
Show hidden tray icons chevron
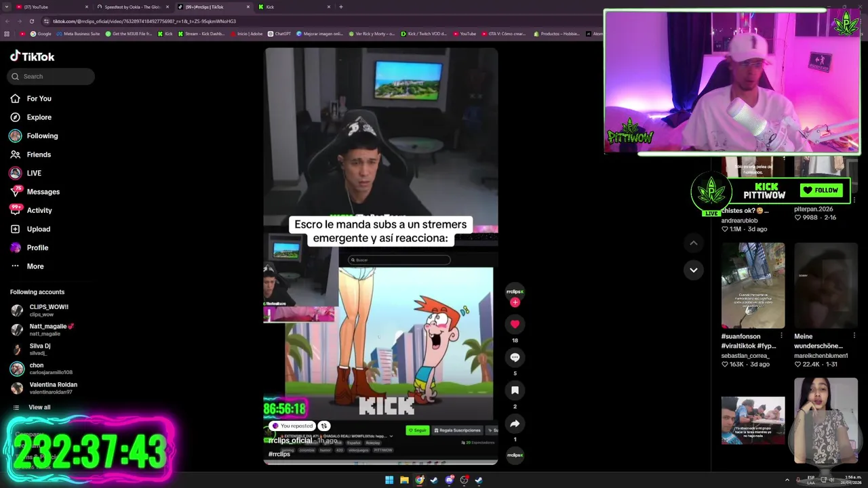pyautogui.click(x=787, y=480)
